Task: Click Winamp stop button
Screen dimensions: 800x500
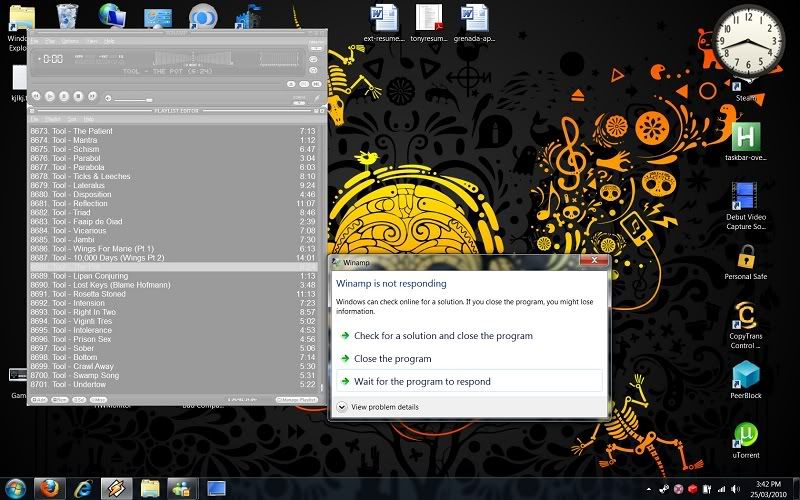Action: [78, 96]
